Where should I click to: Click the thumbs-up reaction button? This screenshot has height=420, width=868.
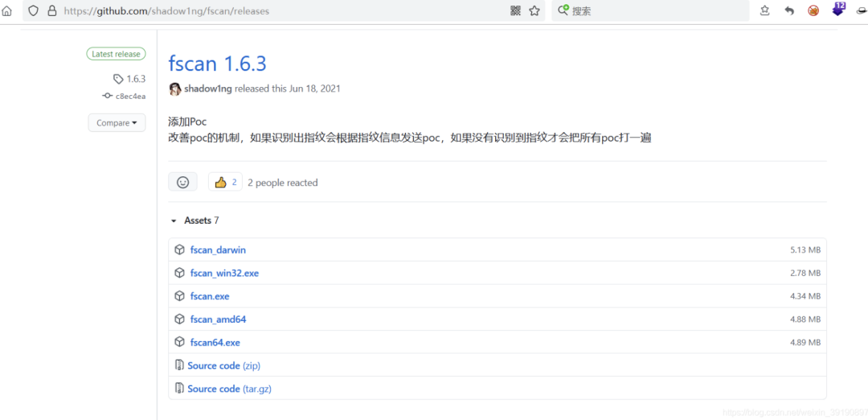click(x=225, y=182)
